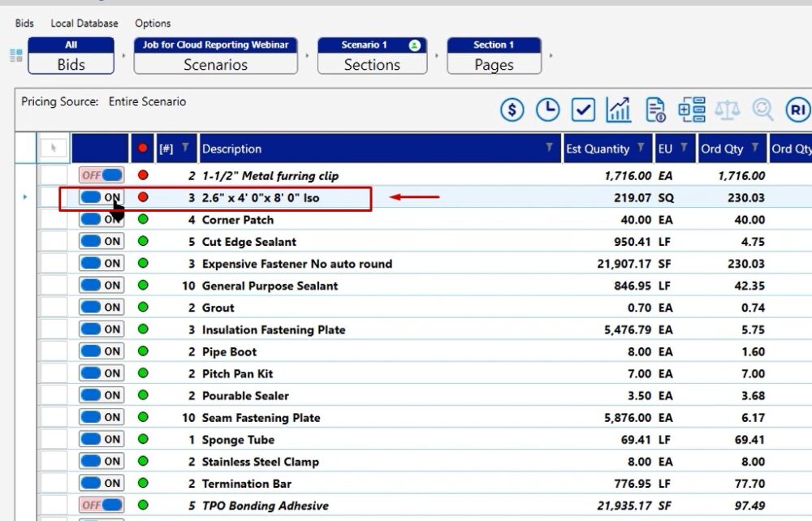Open the Section 1 Pages button
This screenshot has width=812, height=521.
pos(494,56)
